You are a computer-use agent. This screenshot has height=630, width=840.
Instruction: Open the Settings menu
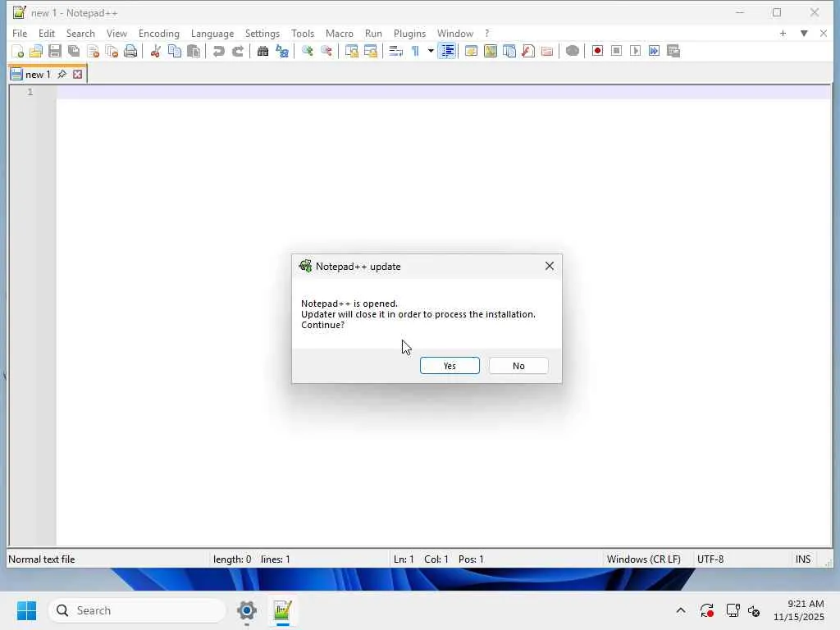262,33
